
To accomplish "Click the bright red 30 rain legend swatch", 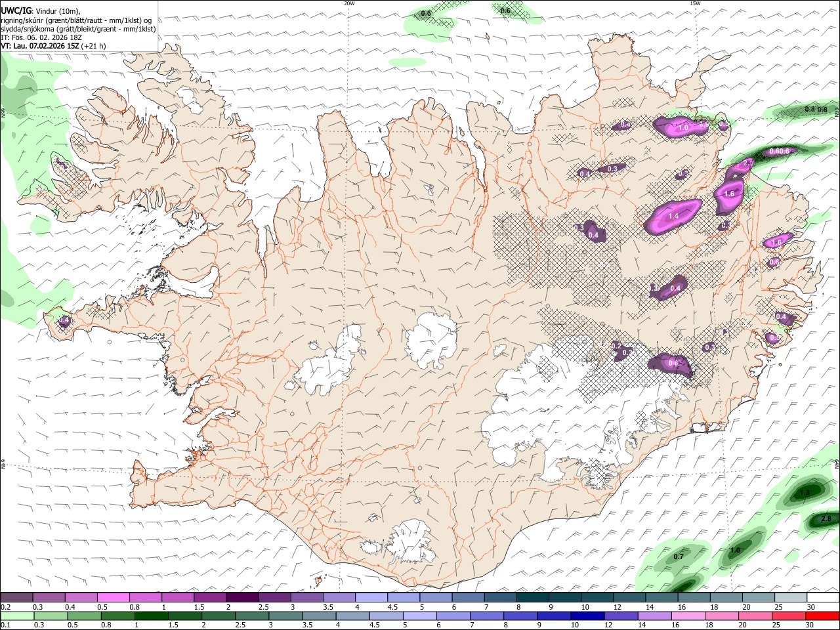I will [822, 616].
